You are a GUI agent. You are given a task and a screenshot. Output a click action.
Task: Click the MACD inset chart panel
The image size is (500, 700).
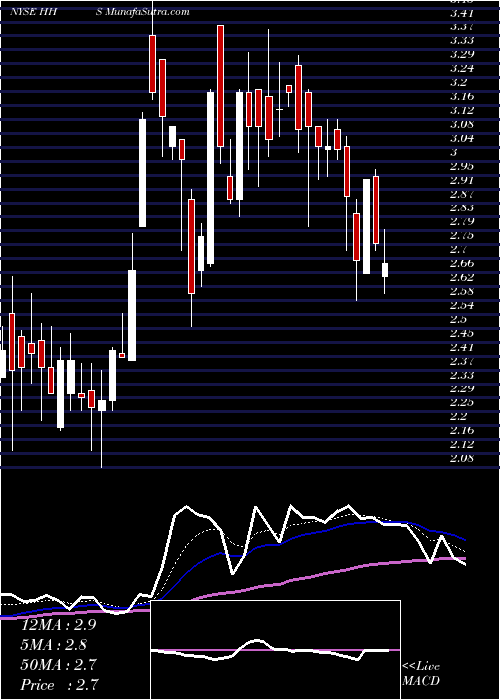coord(275,650)
